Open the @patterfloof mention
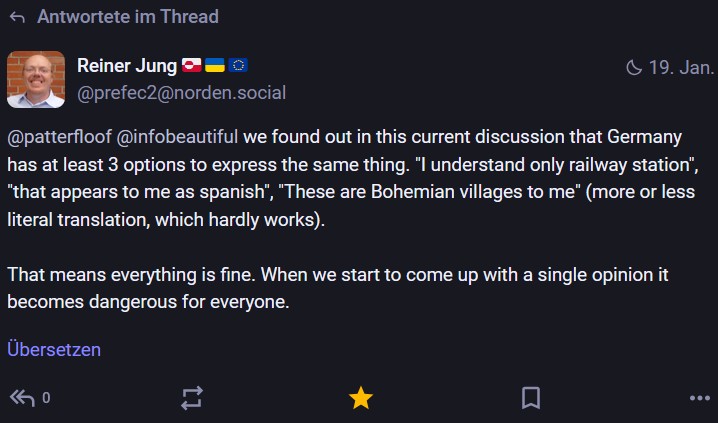 pyautogui.click(x=56, y=135)
